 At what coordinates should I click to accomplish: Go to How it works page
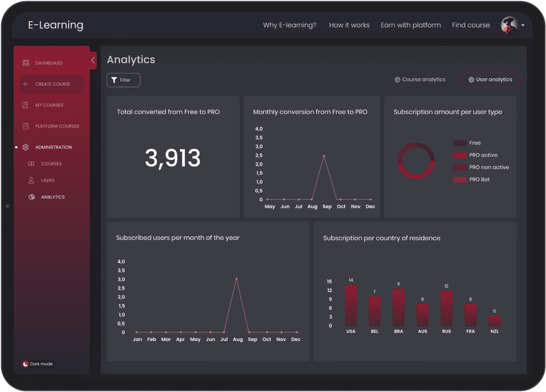coord(349,25)
